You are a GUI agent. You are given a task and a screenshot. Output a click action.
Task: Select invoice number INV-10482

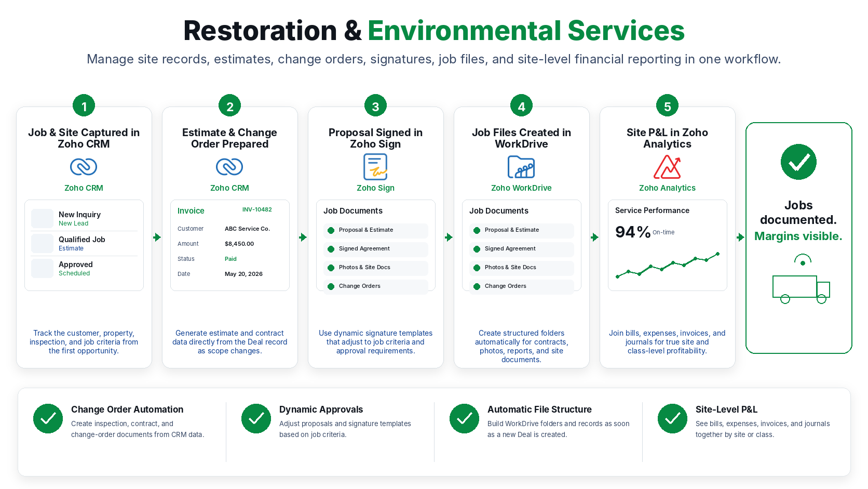257,210
